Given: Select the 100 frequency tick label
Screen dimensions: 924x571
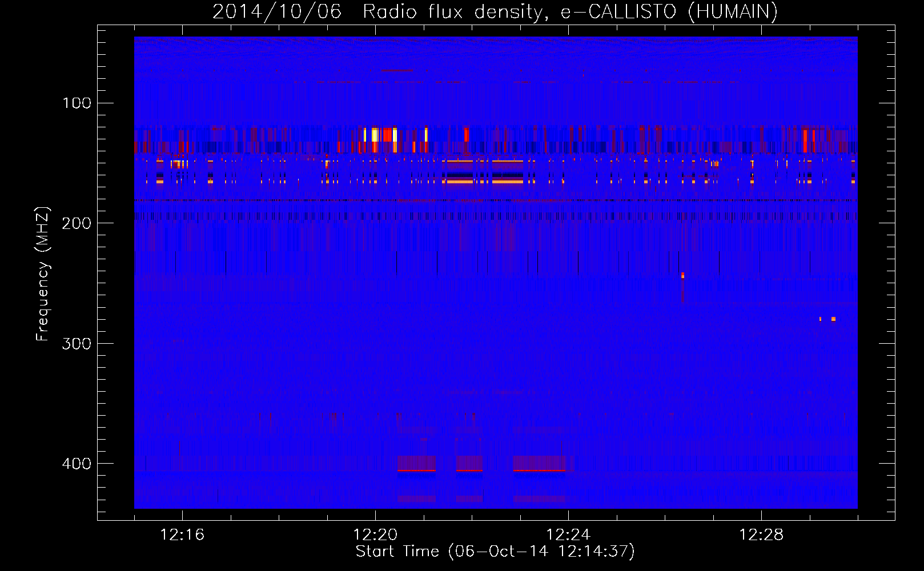Looking at the screenshot, I should coord(77,103).
